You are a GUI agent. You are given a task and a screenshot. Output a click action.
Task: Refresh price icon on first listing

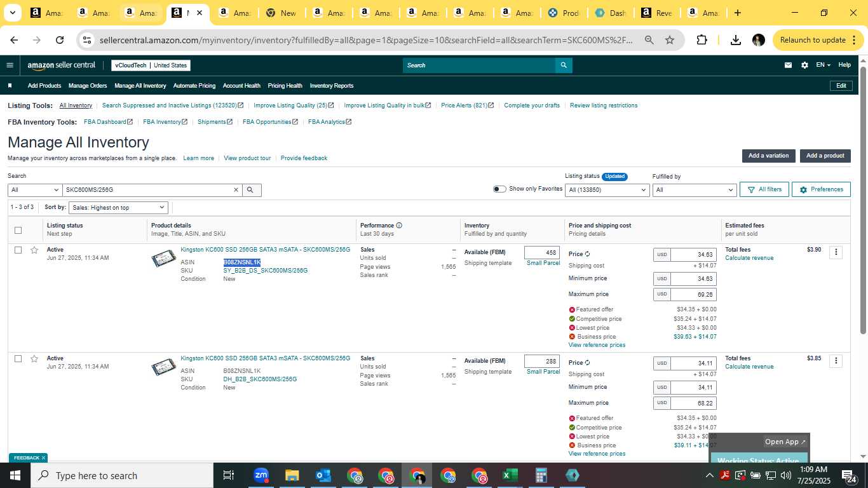point(587,254)
